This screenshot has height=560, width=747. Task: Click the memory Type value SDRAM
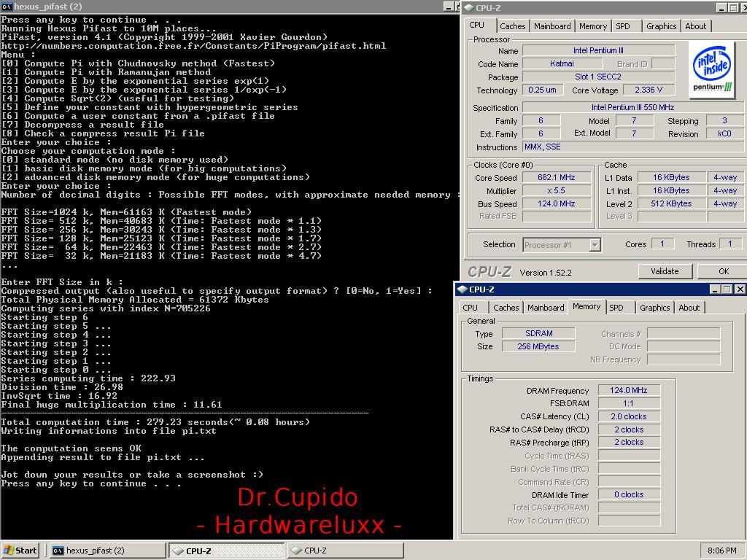(539, 333)
